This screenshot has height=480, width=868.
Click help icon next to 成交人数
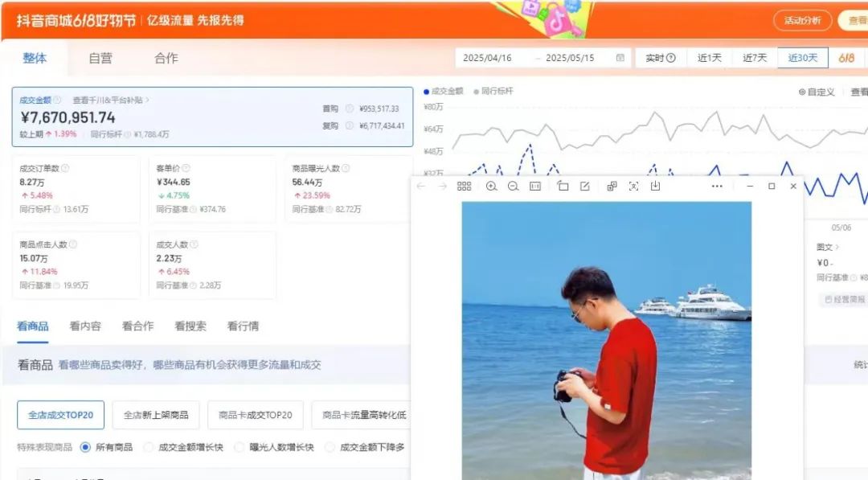click(194, 244)
